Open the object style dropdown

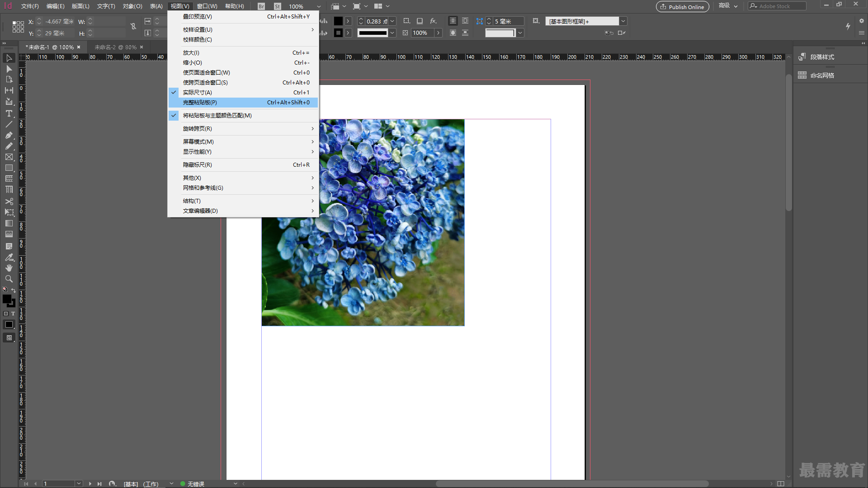pyautogui.click(x=623, y=21)
